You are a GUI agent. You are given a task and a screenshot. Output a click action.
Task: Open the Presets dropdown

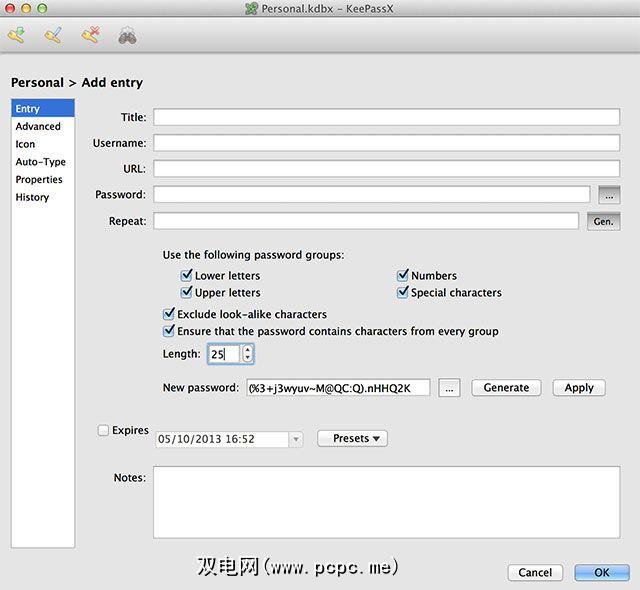352,439
